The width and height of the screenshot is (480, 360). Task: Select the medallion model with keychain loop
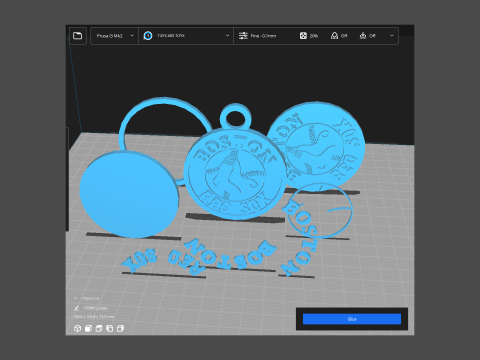point(235,173)
